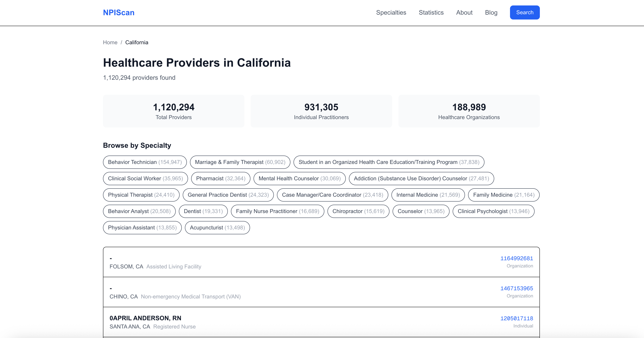The width and height of the screenshot is (644, 338).
Task: Select the Behavior Technician specialty chip
Action: point(145,162)
